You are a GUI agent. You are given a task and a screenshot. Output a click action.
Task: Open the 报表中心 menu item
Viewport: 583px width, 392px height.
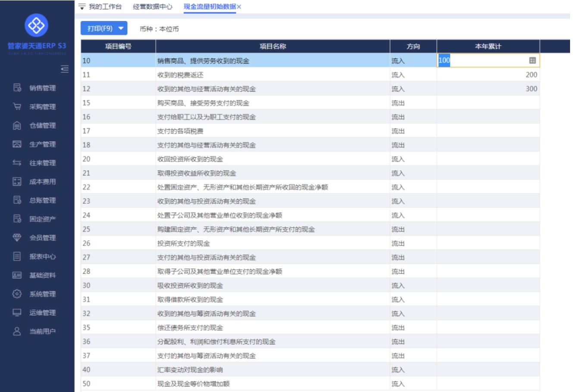pos(42,256)
